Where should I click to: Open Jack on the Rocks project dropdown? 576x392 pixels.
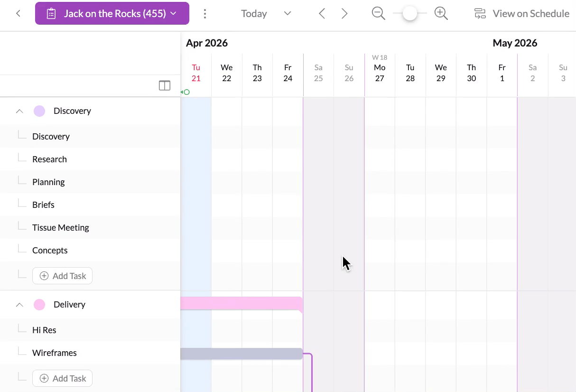tap(112, 14)
